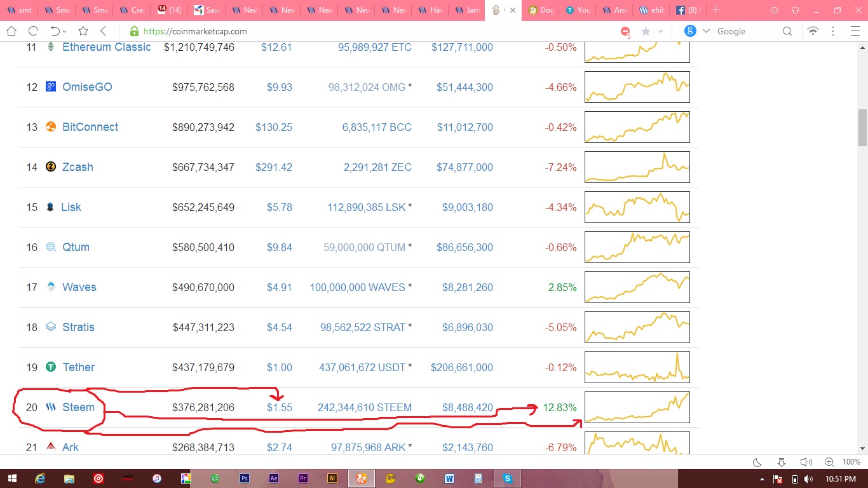The height and width of the screenshot is (488, 868).
Task: Bookmark page with the left star icon
Action: (x=83, y=31)
